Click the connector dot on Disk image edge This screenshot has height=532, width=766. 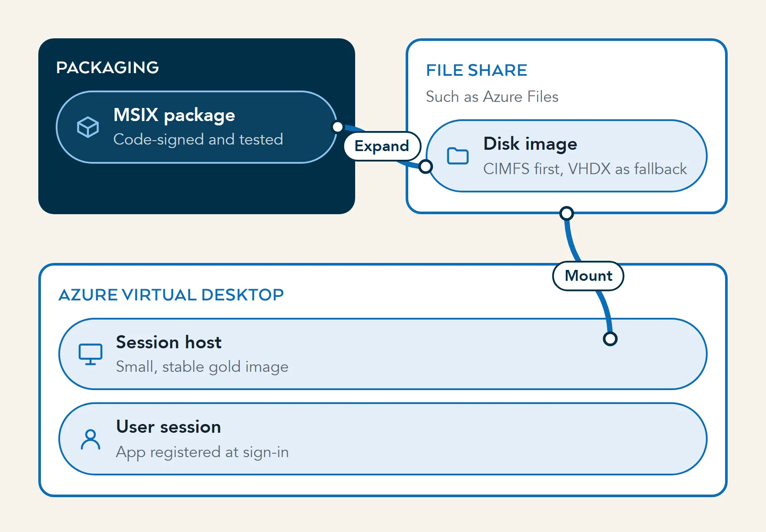426,166
